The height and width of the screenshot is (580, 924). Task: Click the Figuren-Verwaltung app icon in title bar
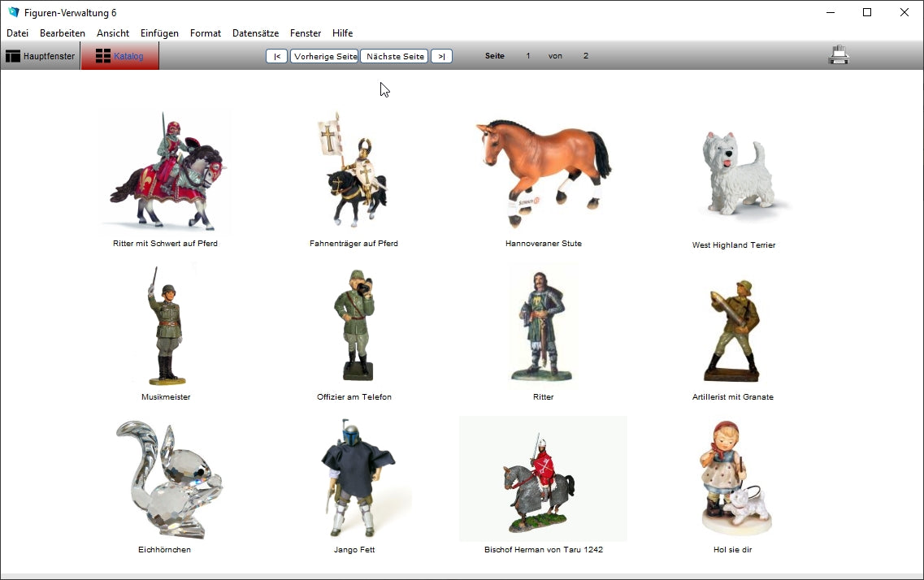[x=13, y=12]
